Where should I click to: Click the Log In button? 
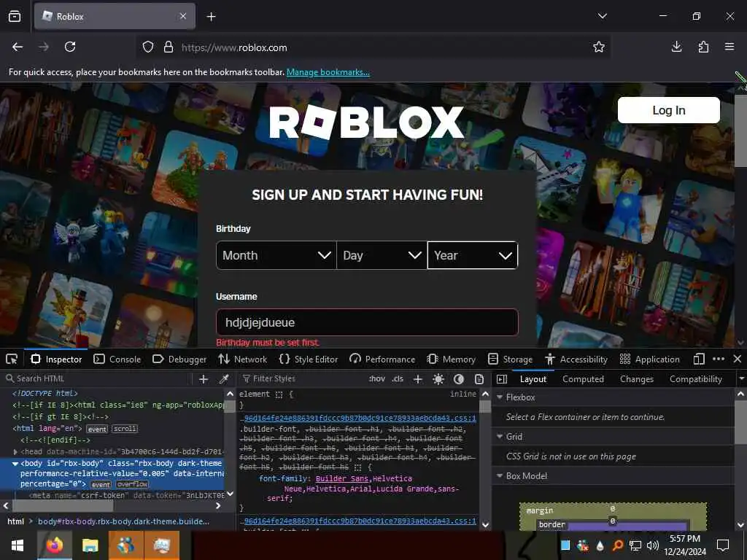point(668,110)
